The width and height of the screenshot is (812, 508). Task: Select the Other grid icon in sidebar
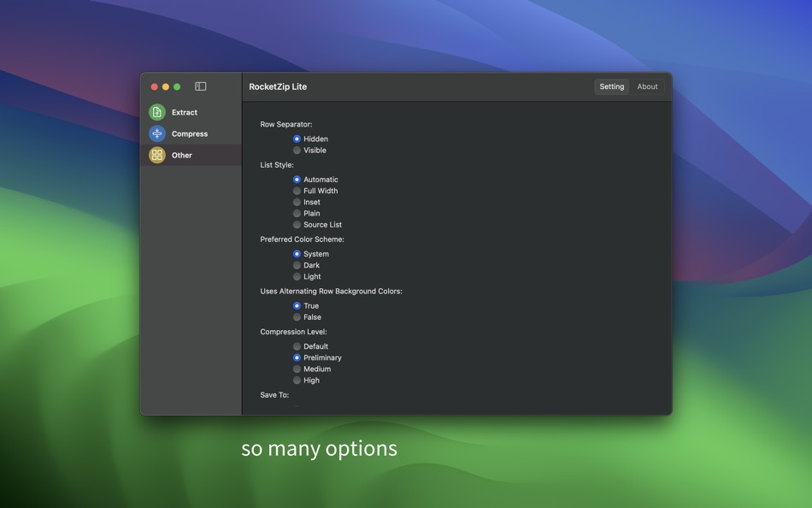pyautogui.click(x=157, y=155)
